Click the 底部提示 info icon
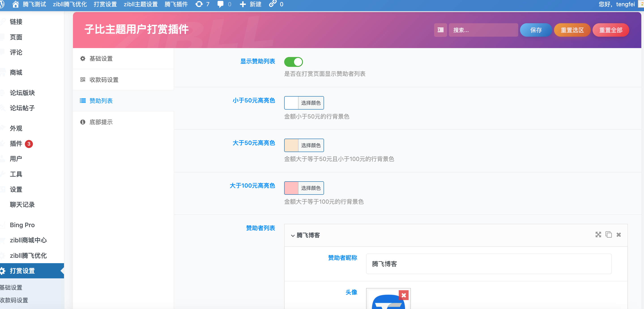Viewport: 644px width, 309px height. 83,122
